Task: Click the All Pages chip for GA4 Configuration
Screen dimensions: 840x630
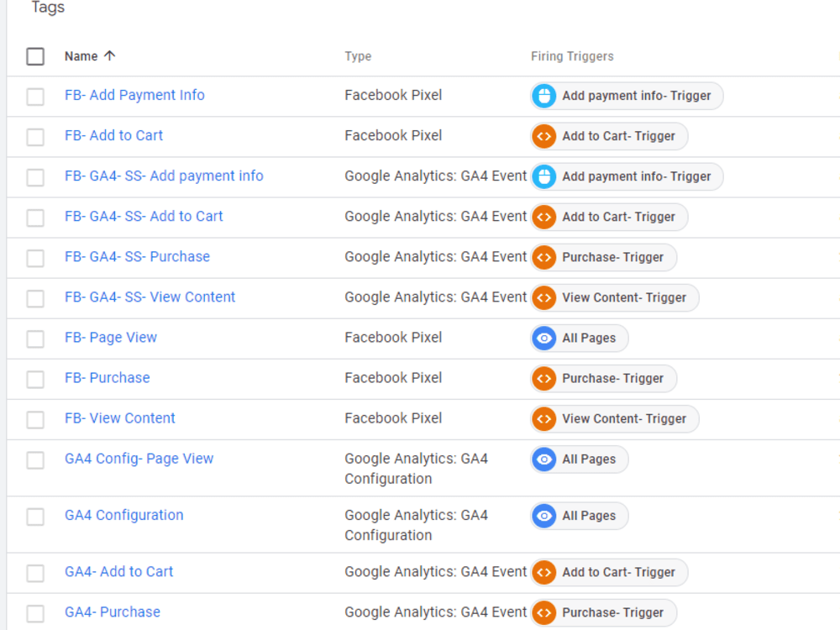Action: 579,516
